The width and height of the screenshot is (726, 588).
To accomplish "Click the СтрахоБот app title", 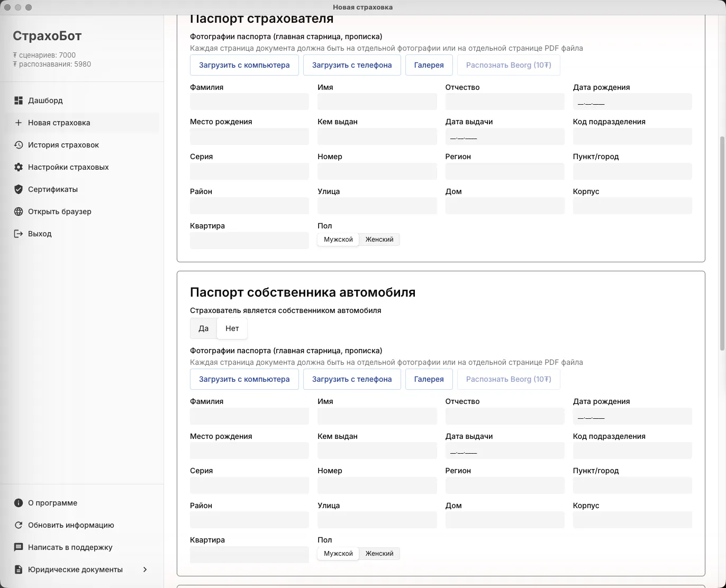I will click(x=47, y=36).
